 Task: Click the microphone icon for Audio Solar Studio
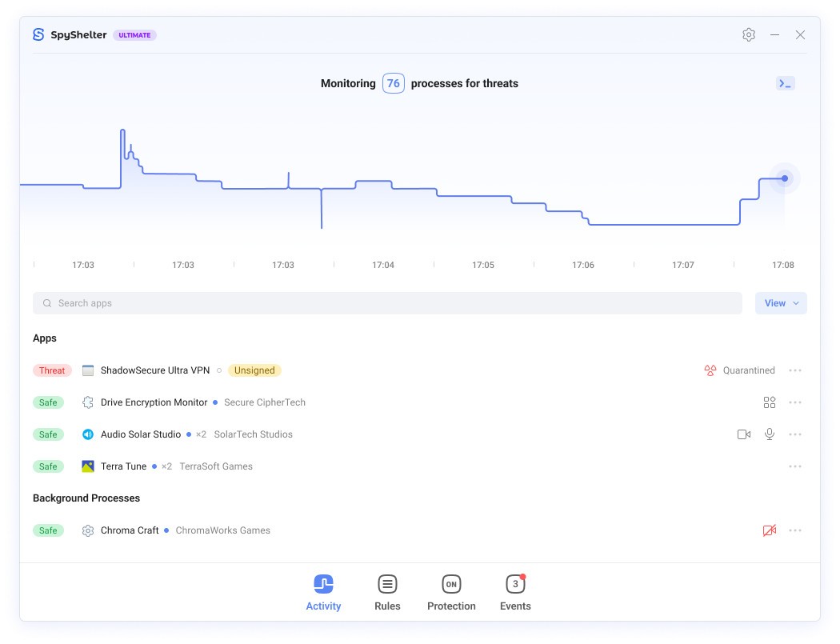pos(770,434)
